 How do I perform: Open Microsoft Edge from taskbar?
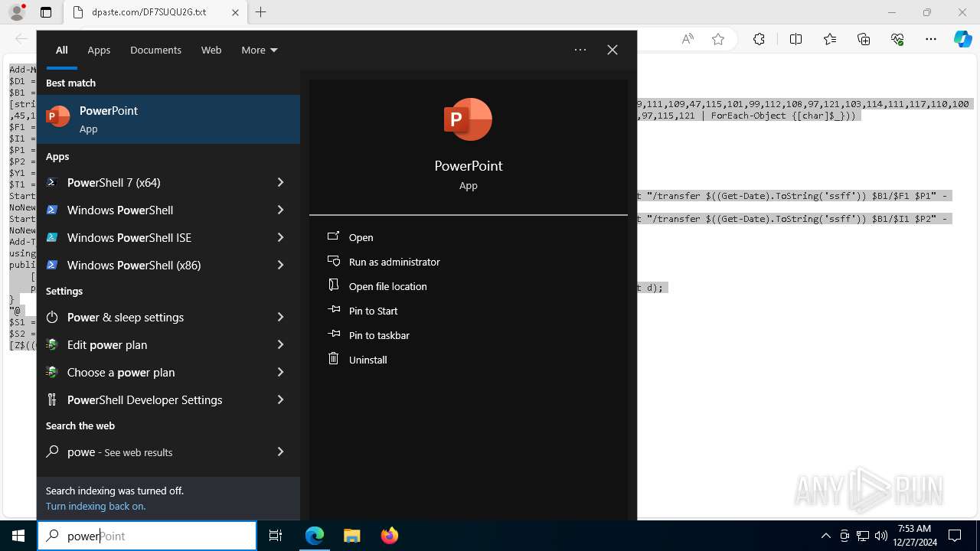[x=315, y=536]
